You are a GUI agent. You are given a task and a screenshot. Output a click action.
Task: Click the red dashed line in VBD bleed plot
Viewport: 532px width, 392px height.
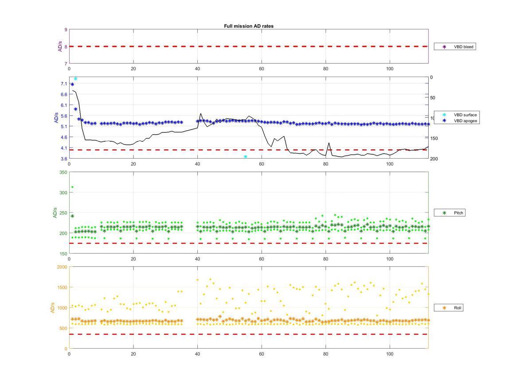click(249, 47)
